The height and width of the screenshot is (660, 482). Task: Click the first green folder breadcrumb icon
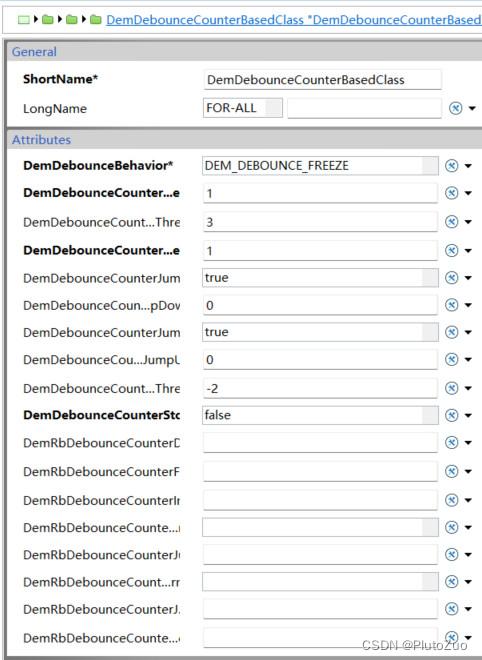pos(48,19)
